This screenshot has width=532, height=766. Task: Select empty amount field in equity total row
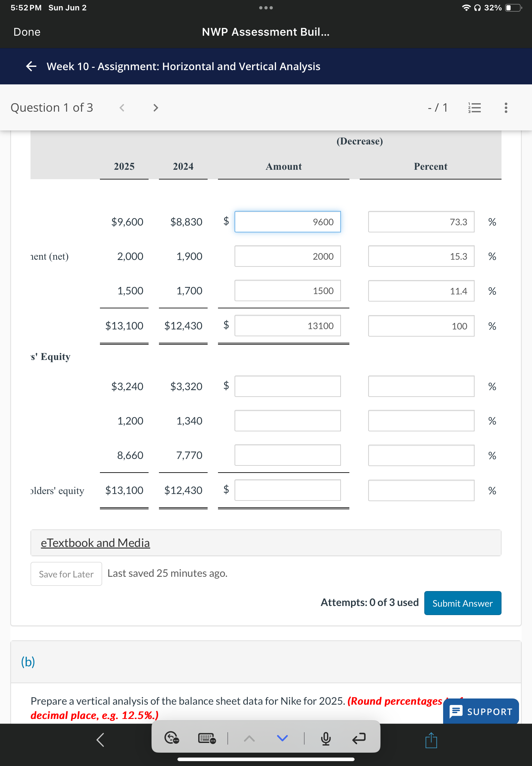tap(287, 490)
